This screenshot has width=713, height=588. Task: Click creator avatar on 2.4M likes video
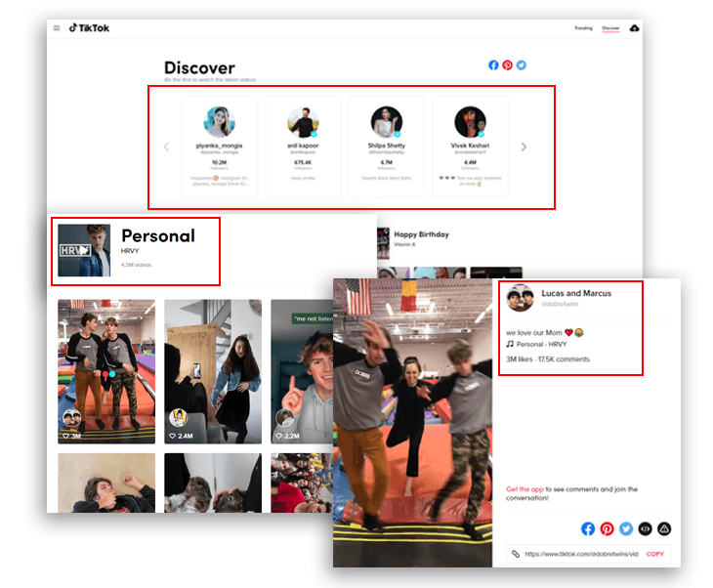click(x=178, y=417)
